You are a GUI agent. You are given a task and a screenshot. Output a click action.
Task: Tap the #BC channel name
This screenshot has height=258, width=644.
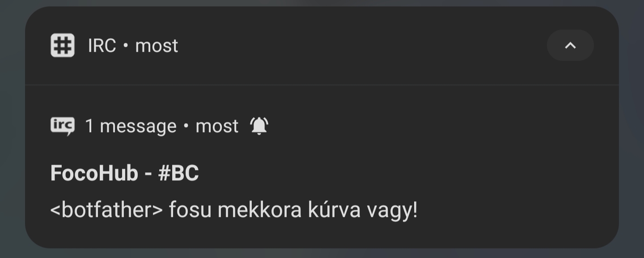pyautogui.click(x=178, y=173)
